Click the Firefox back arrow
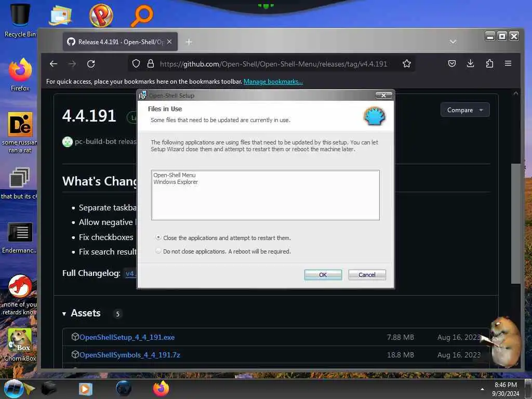Screen dimensions: 532x399 point(54,64)
